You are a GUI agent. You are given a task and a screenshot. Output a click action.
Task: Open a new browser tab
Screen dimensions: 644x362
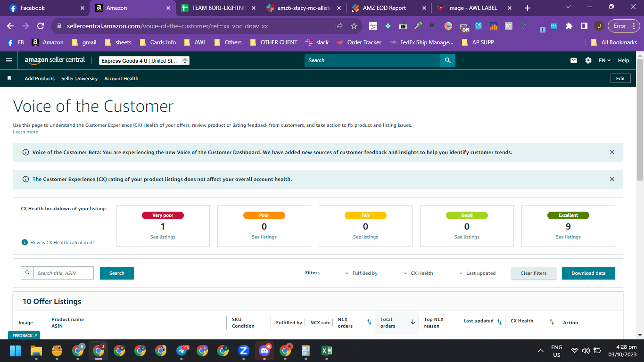pyautogui.click(x=528, y=8)
